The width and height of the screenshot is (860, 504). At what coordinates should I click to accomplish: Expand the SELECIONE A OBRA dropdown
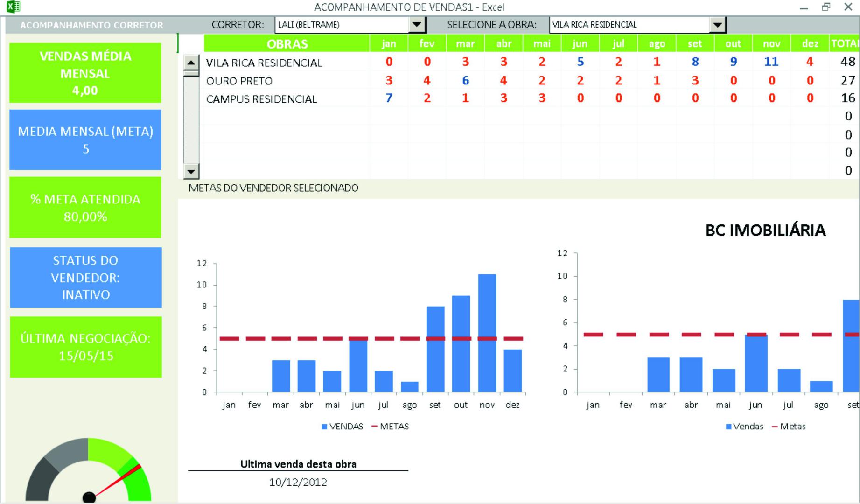click(717, 25)
